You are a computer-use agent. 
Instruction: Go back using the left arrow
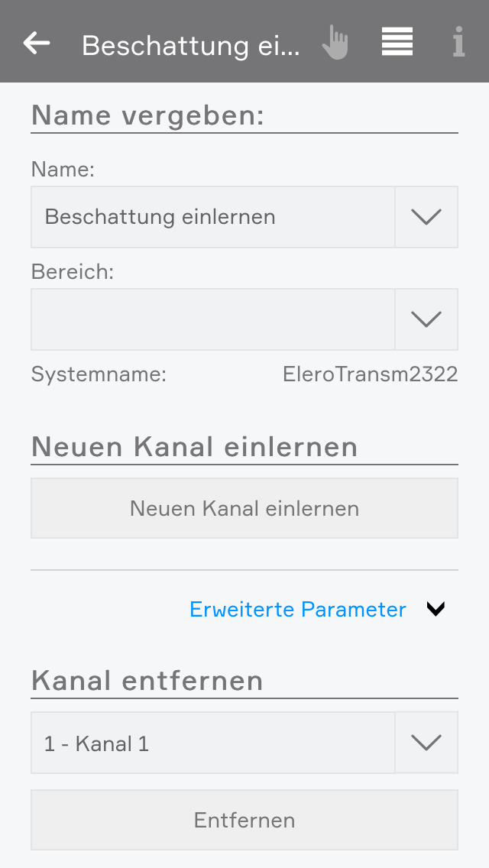pos(37,44)
